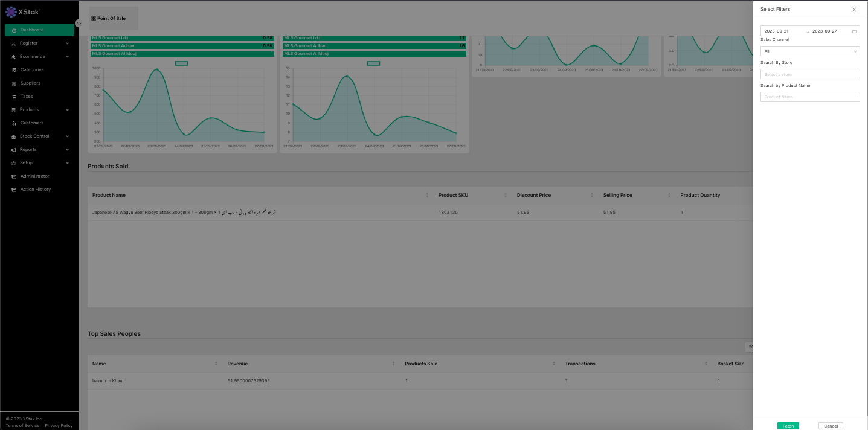The height and width of the screenshot is (430, 868).
Task: Expand the Stock Control submenu
Action: [68, 136]
